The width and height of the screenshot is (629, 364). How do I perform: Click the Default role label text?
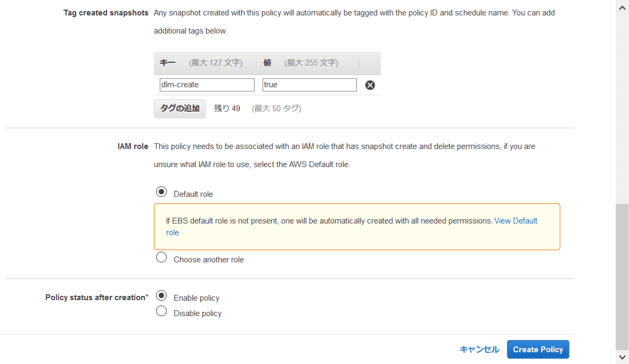click(193, 194)
